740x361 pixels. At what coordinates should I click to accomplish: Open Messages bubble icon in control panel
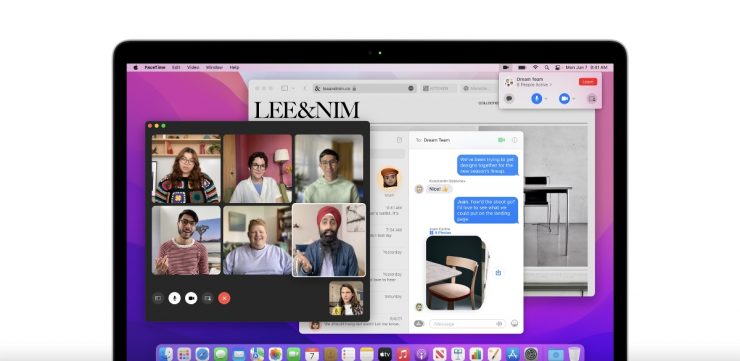click(x=509, y=99)
